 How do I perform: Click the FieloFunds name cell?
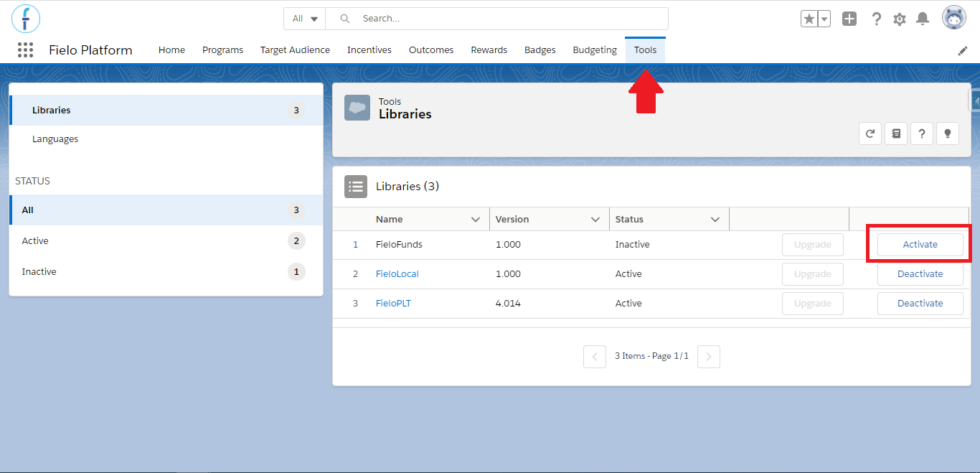[400, 245]
